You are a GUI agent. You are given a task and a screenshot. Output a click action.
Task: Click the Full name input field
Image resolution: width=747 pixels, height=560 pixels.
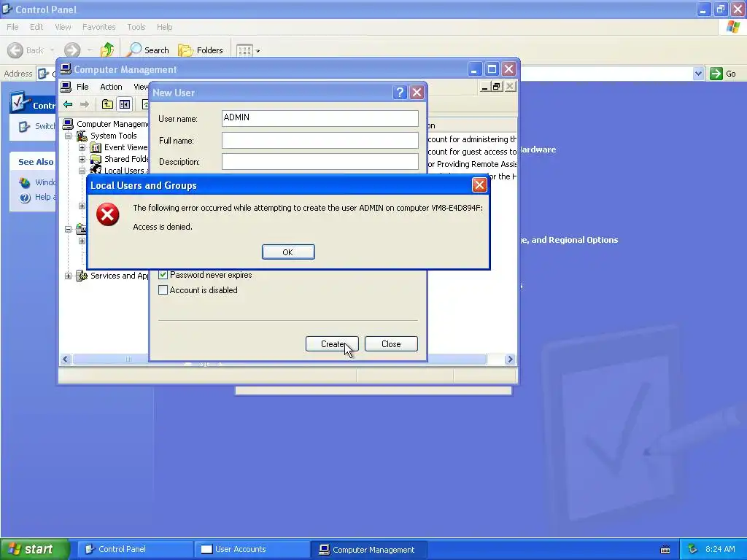[x=320, y=140]
